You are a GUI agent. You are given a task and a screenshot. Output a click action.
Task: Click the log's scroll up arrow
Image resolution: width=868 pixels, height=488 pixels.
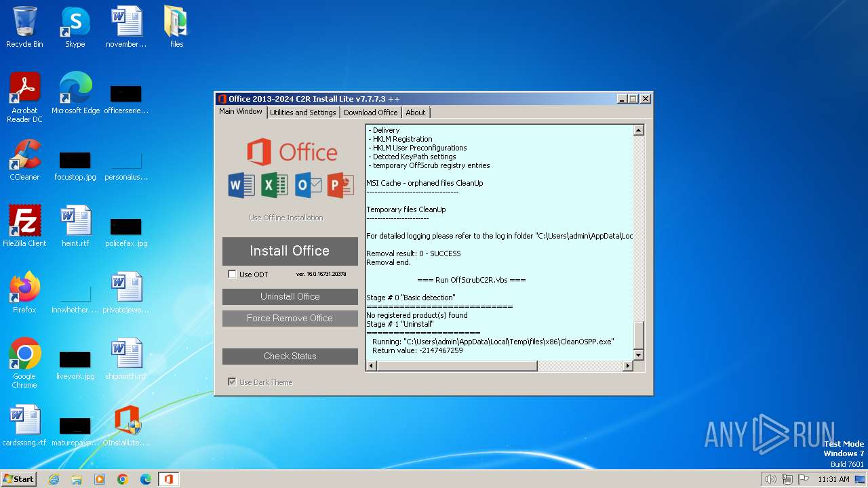638,130
